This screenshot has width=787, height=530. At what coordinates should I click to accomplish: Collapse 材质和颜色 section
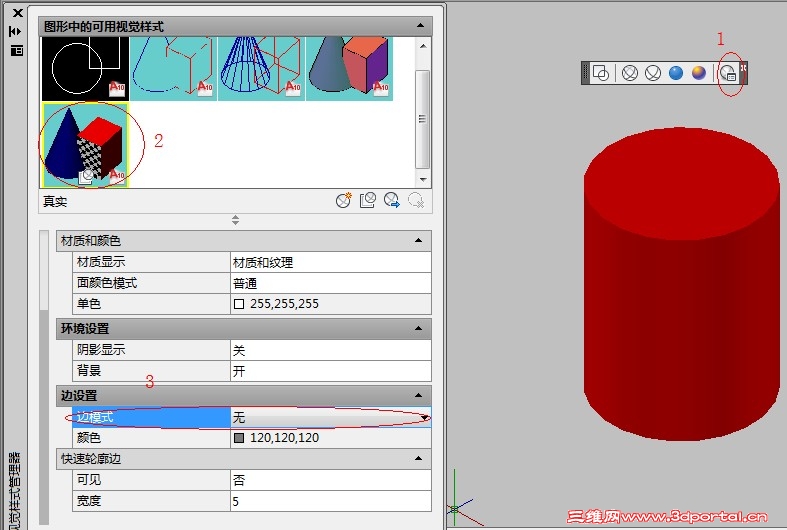pos(418,241)
